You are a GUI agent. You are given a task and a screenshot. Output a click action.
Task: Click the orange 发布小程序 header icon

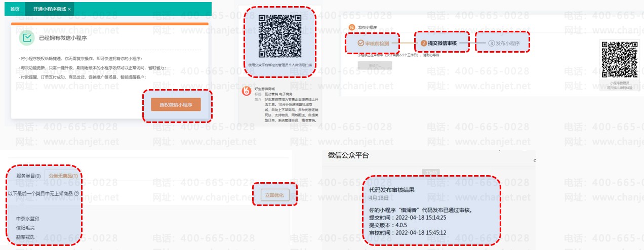coord(352,27)
